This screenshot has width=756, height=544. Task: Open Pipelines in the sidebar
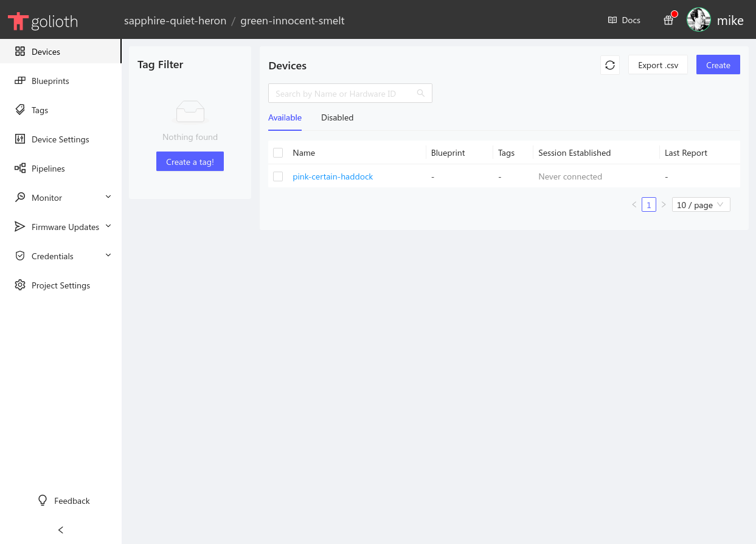tap(48, 169)
